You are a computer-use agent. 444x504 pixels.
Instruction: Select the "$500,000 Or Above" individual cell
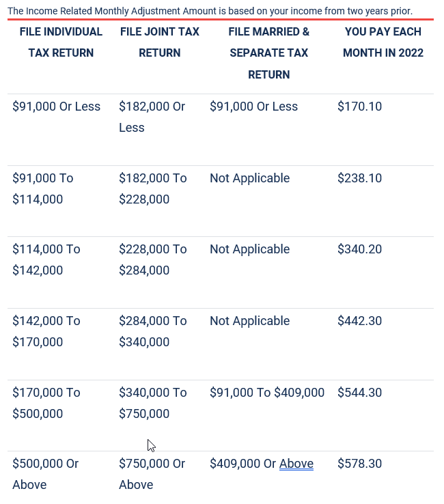click(45, 474)
